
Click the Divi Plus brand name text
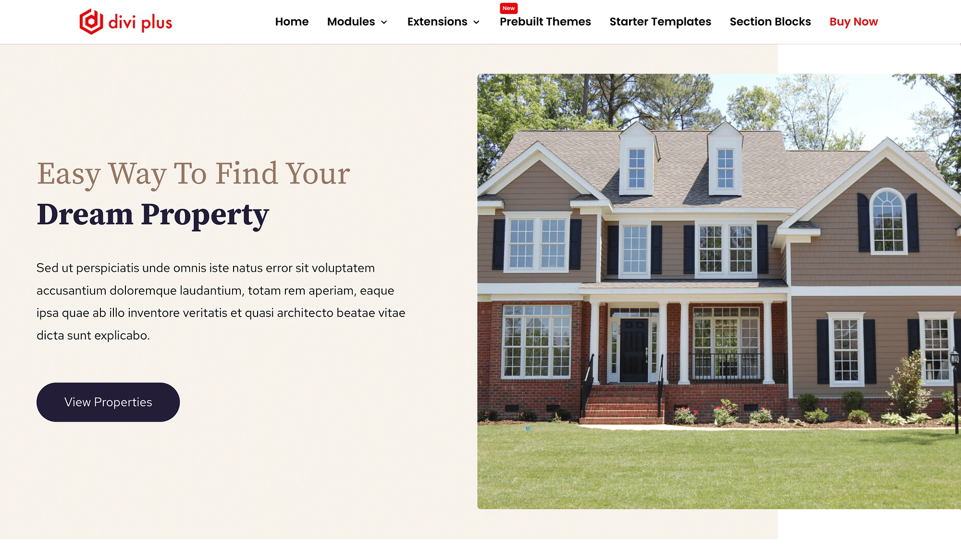point(139,22)
